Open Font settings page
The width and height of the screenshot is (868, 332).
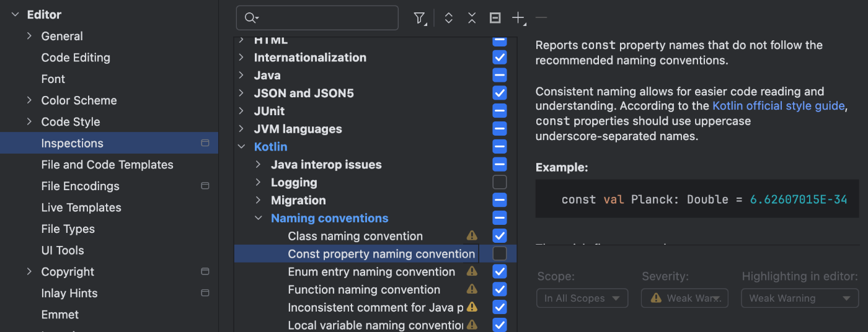[53, 79]
